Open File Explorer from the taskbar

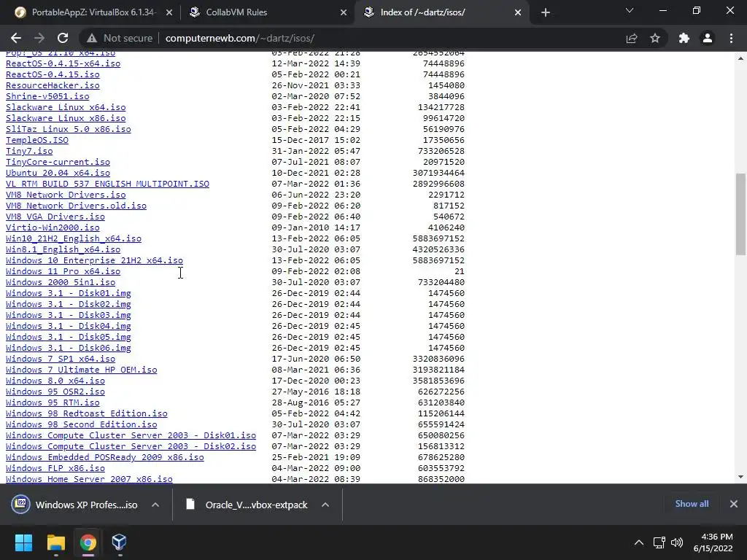tap(55, 542)
